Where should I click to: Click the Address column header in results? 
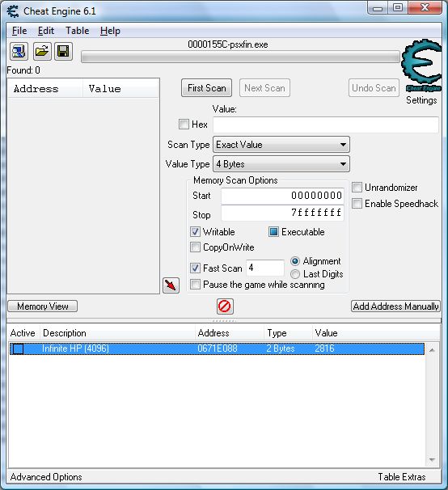pos(45,89)
